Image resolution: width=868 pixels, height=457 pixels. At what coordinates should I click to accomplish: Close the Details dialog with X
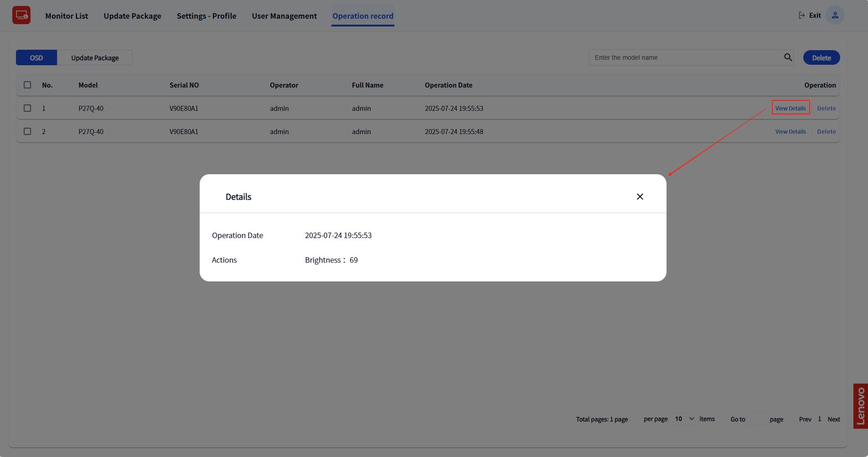pos(640,197)
